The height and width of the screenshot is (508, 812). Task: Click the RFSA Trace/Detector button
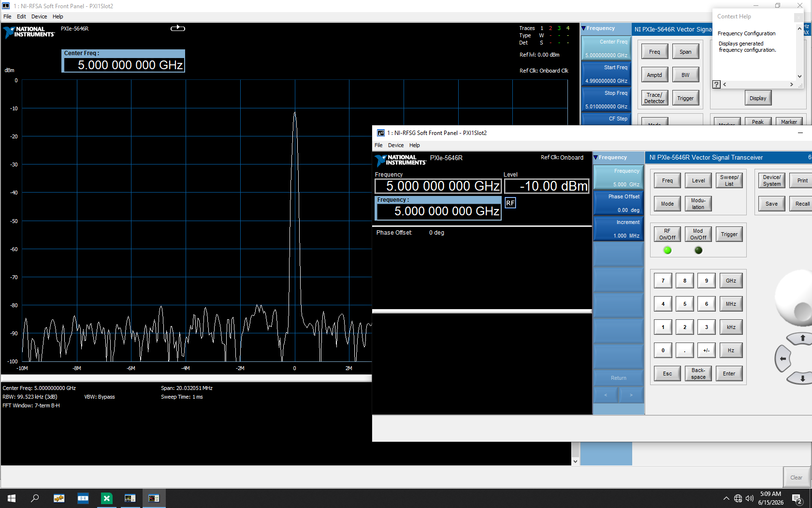tap(654, 98)
